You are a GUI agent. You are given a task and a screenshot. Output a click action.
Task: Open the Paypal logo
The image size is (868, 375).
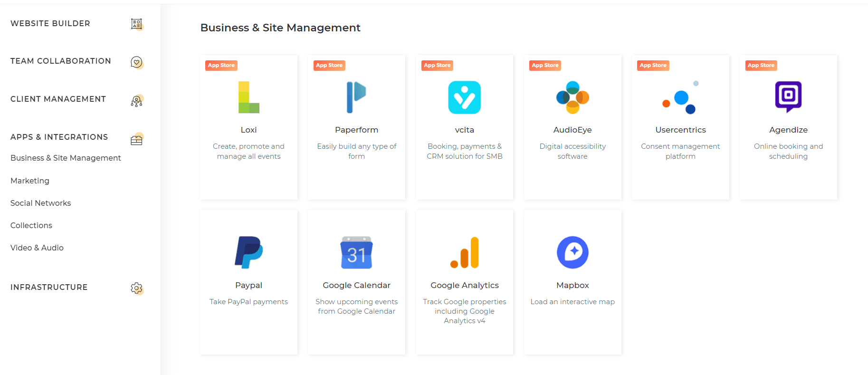pyautogui.click(x=248, y=252)
